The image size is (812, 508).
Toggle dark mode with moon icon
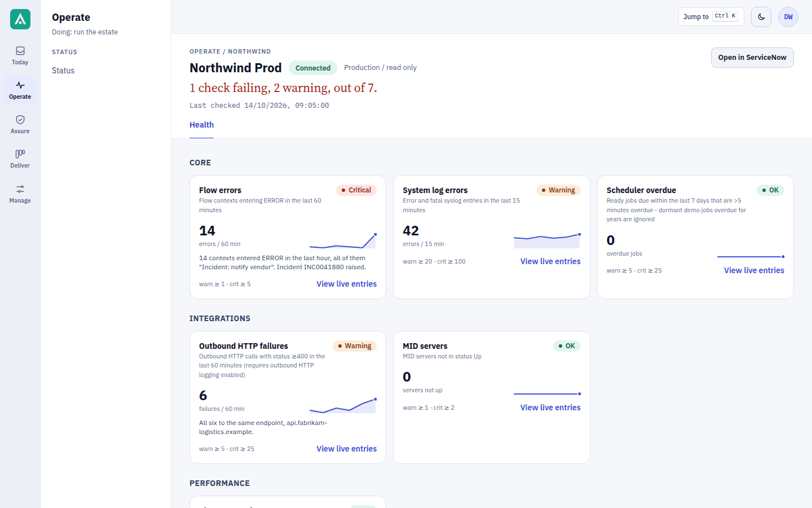point(761,17)
